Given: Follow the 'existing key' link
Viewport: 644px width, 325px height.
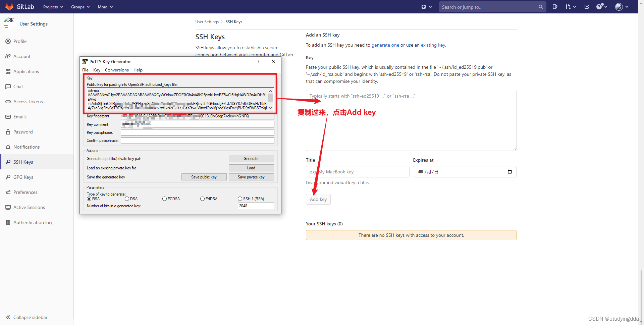Looking at the screenshot, I should coord(433,45).
